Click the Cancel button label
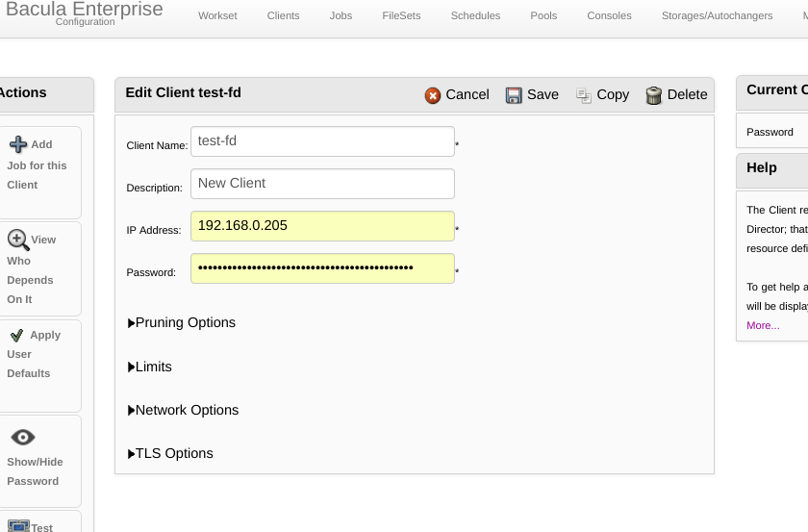Viewport: 808px width, 532px height. 467,95
